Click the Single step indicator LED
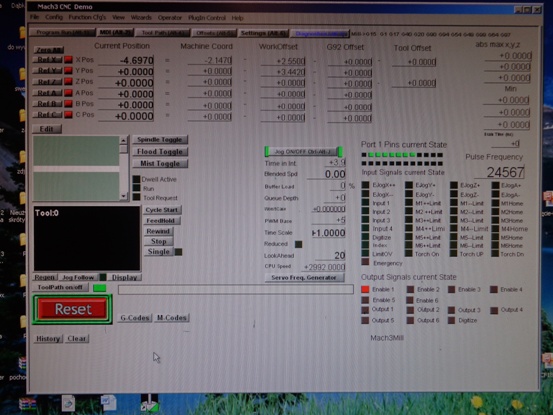 [178, 252]
